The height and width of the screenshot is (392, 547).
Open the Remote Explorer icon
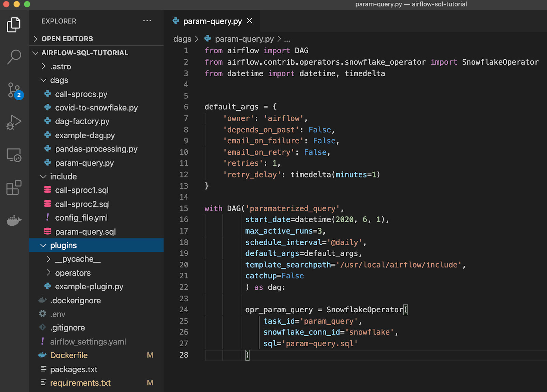(x=14, y=155)
